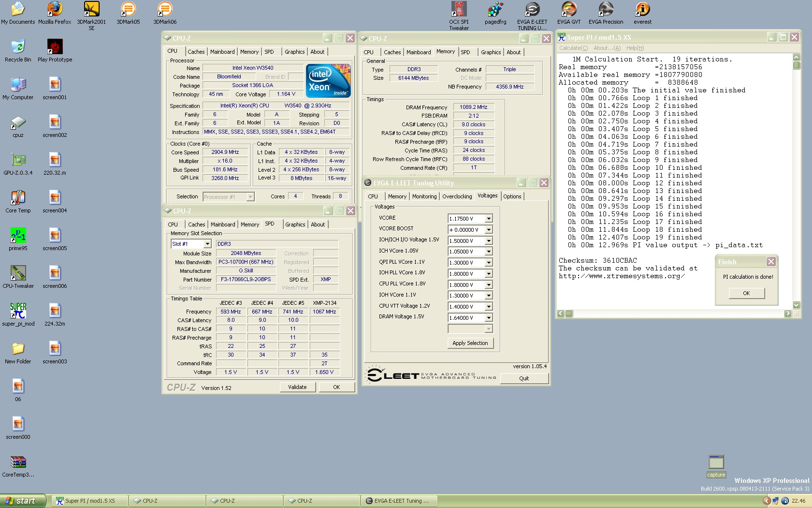
Task: Open OCX SPI Tweaker shortcut
Action: click(459, 16)
